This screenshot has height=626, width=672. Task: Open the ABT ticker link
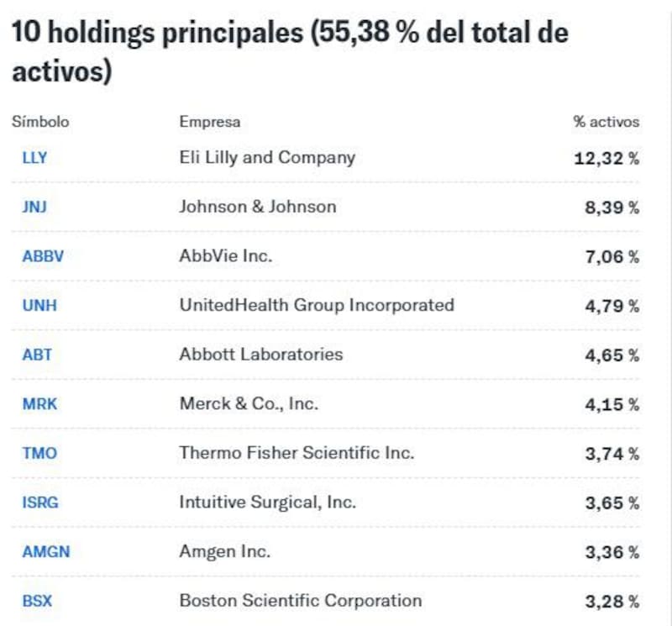click(37, 355)
